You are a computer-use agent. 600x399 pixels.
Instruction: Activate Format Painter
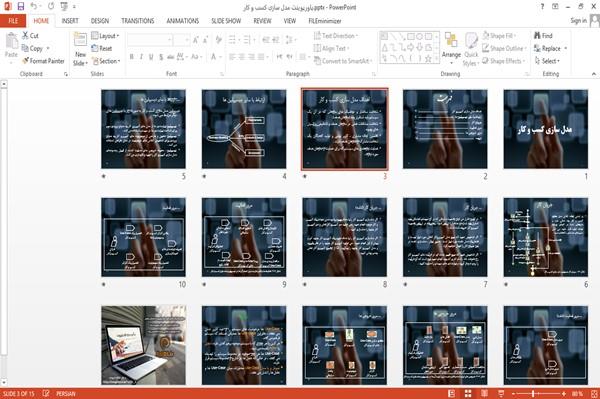pos(43,61)
